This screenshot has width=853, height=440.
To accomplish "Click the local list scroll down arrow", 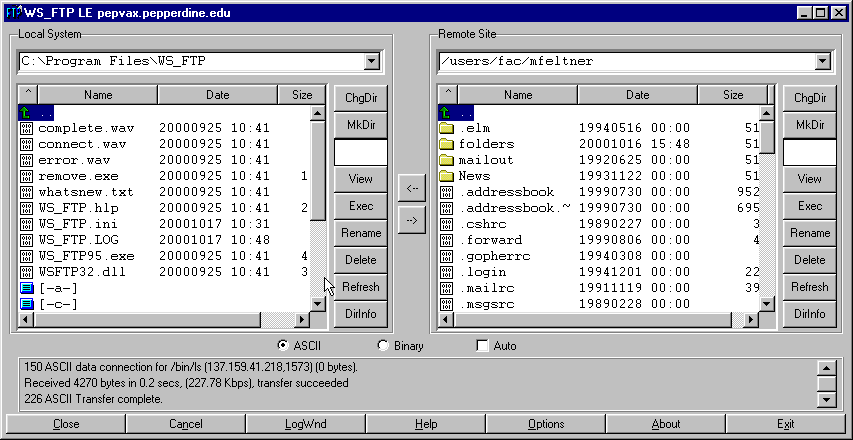I will pos(318,304).
